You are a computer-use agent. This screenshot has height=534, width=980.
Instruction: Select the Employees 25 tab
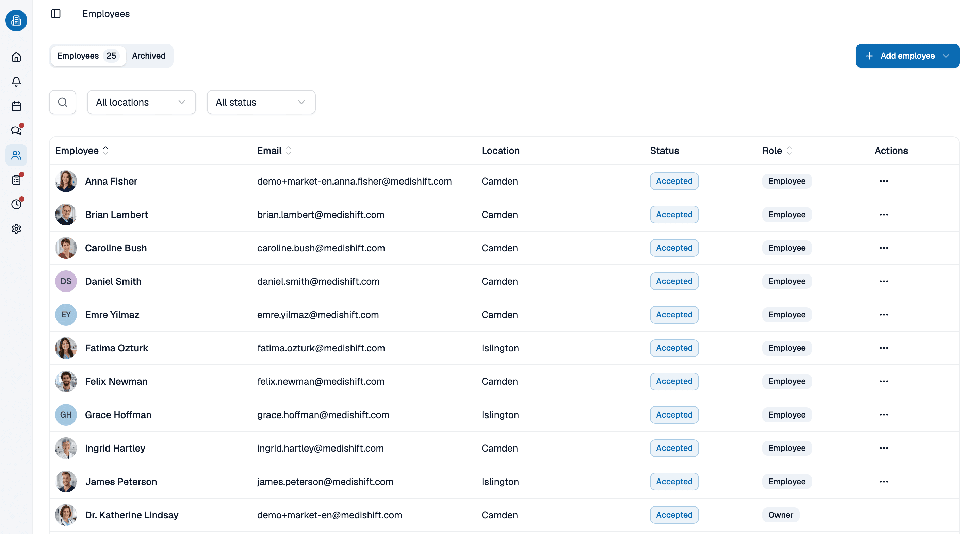pyautogui.click(x=88, y=56)
